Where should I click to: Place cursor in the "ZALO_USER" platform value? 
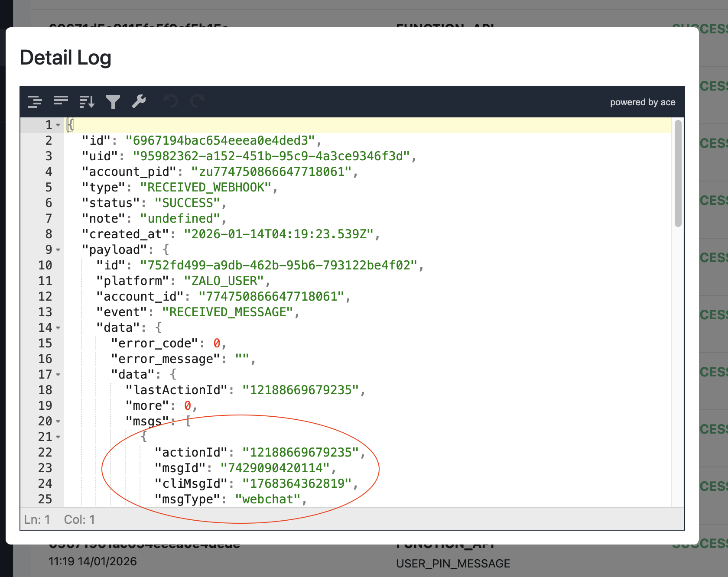224,281
